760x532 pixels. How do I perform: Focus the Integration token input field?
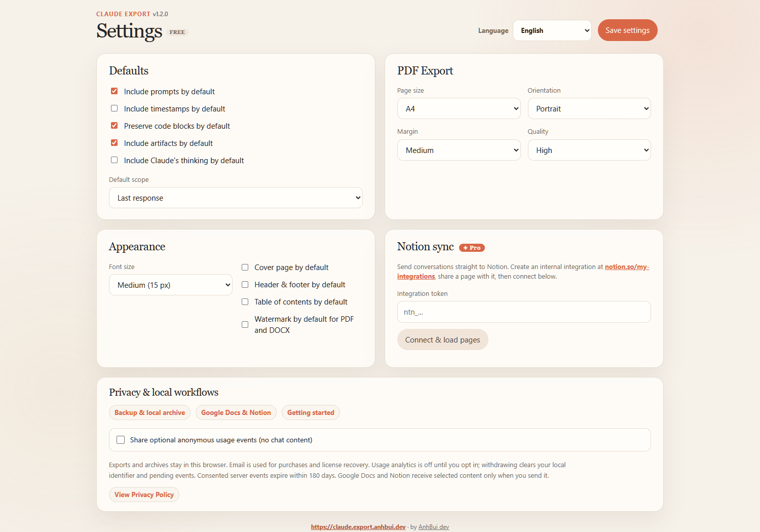pos(524,312)
